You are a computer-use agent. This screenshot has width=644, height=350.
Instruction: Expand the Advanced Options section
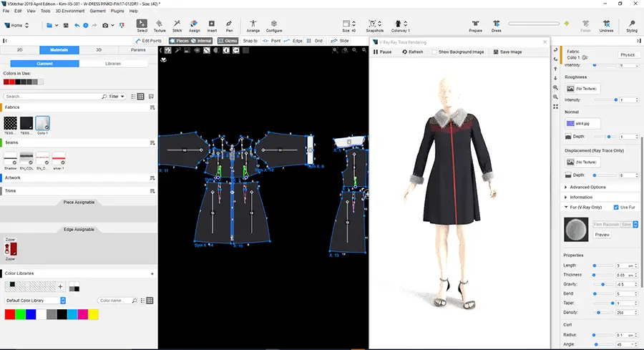[588, 187]
